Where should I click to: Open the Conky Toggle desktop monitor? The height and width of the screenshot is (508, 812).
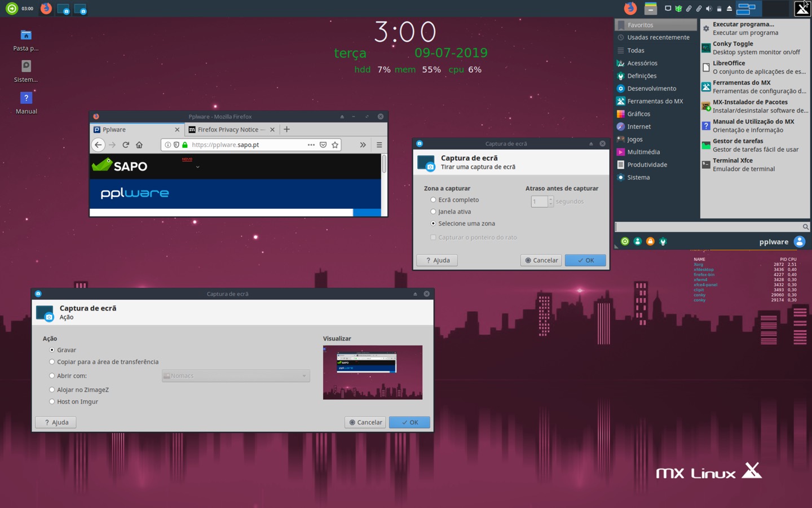[x=732, y=47]
